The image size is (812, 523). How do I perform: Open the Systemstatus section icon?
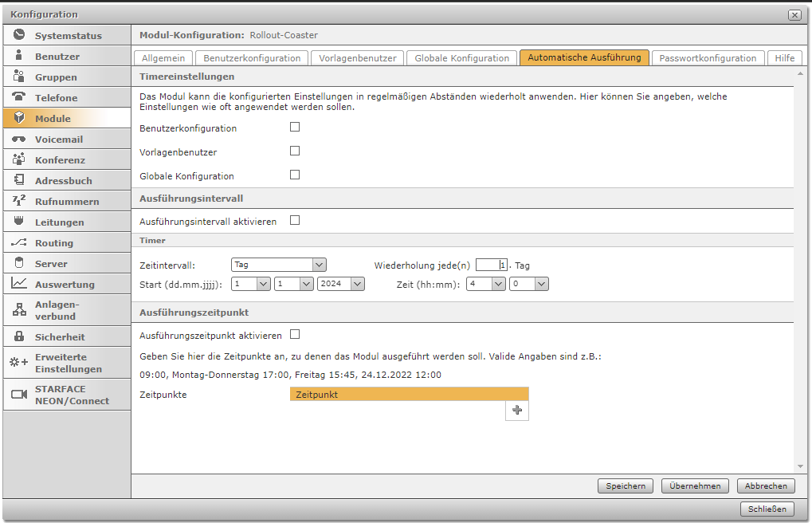(19, 35)
